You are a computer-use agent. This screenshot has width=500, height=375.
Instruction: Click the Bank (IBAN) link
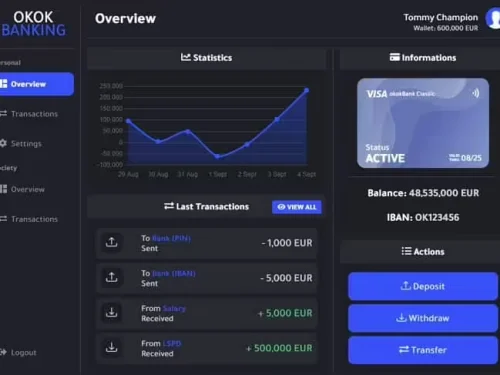click(x=174, y=274)
